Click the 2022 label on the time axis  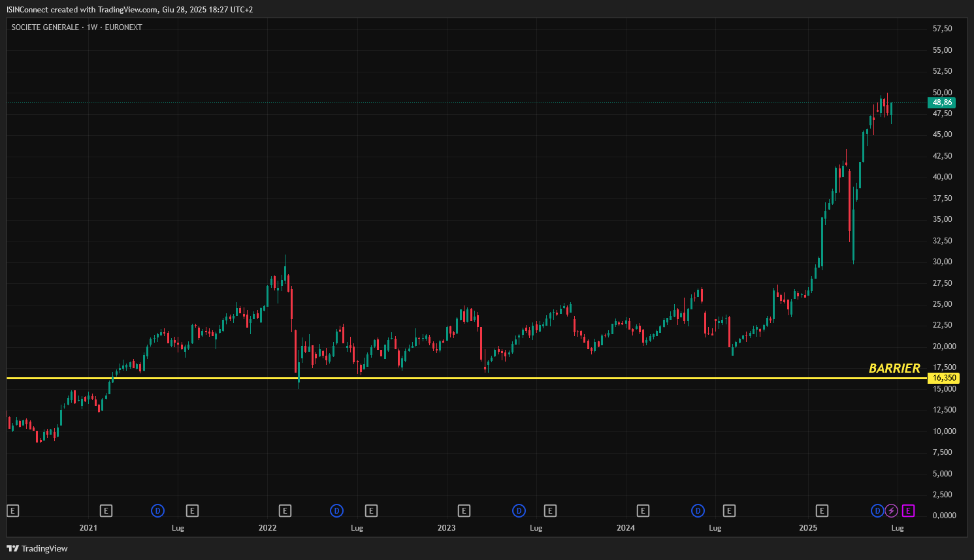click(267, 528)
